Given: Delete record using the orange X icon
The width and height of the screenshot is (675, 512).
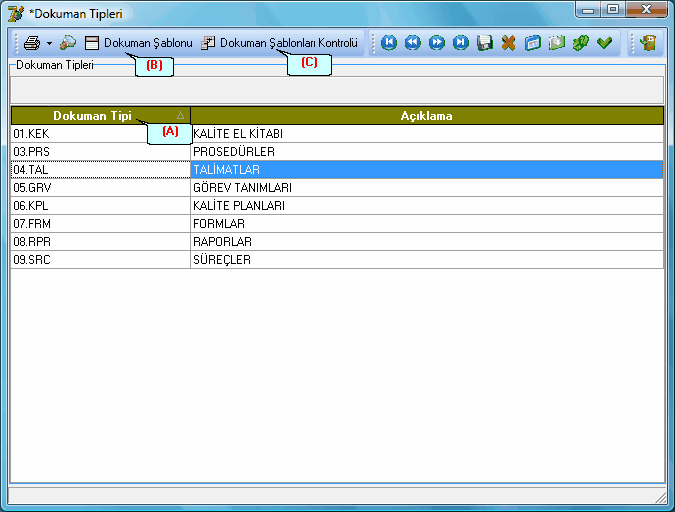Looking at the screenshot, I should [x=509, y=43].
